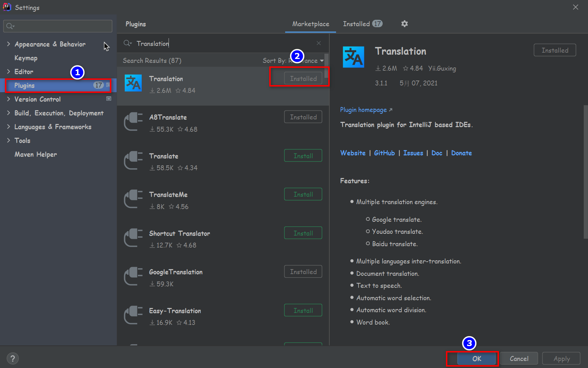The image size is (588, 368).
Task: Expand the Editor section
Action: [x=8, y=71]
